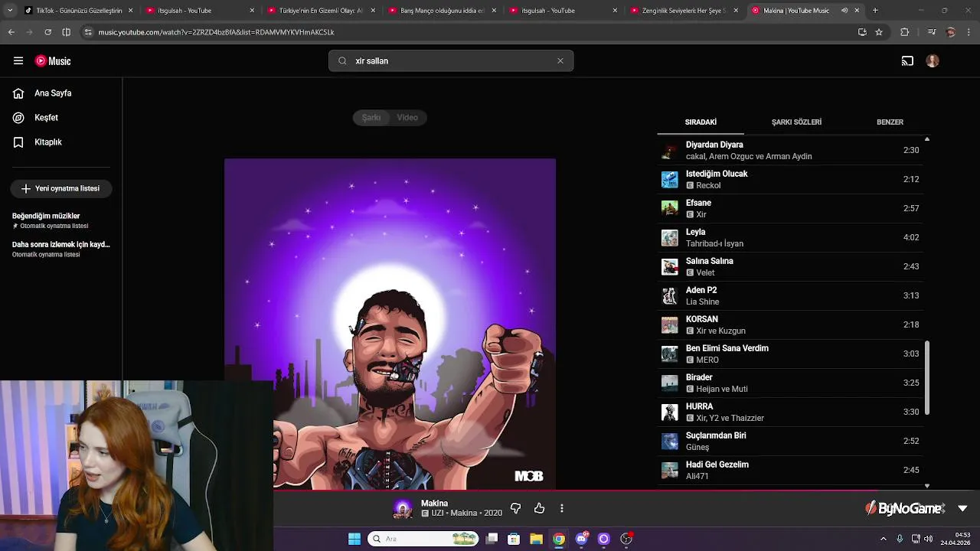This screenshot has width=980, height=551.
Task: Show hidden system tray icons
Action: [x=884, y=539]
